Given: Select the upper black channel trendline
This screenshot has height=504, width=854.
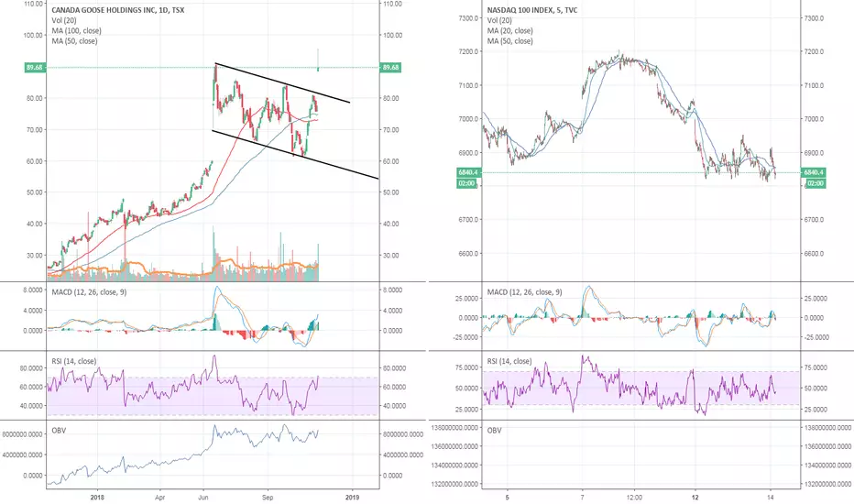Looking at the screenshot, I should 282,82.
